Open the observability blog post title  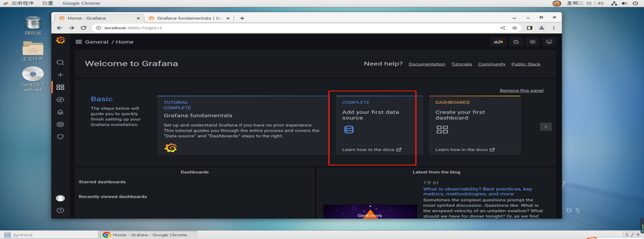(477, 191)
